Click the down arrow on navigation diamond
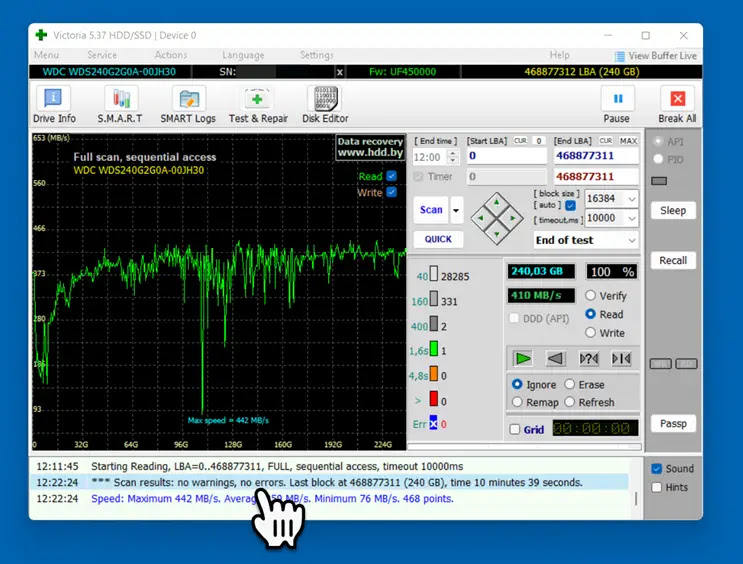This screenshot has height=564, width=743. point(497,234)
